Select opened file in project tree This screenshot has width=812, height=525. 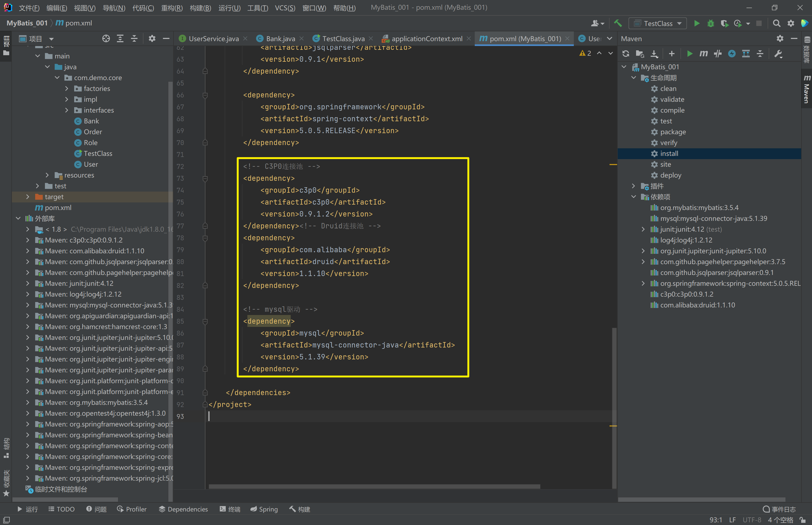click(106, 38)
